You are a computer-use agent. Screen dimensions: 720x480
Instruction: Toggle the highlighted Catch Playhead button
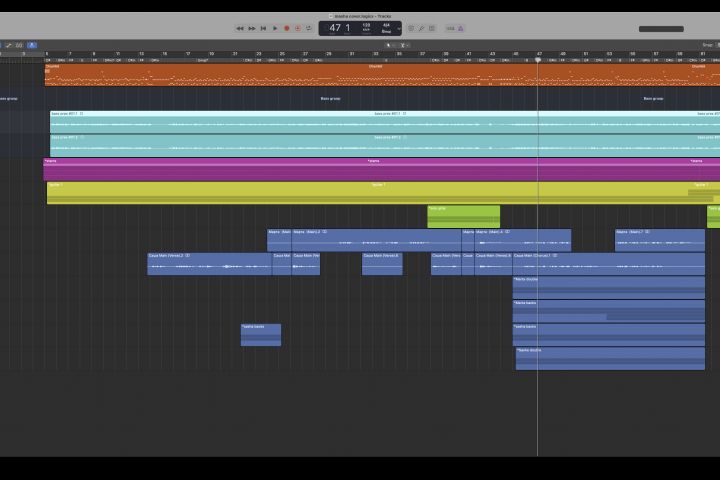click(x=32, y=45)
